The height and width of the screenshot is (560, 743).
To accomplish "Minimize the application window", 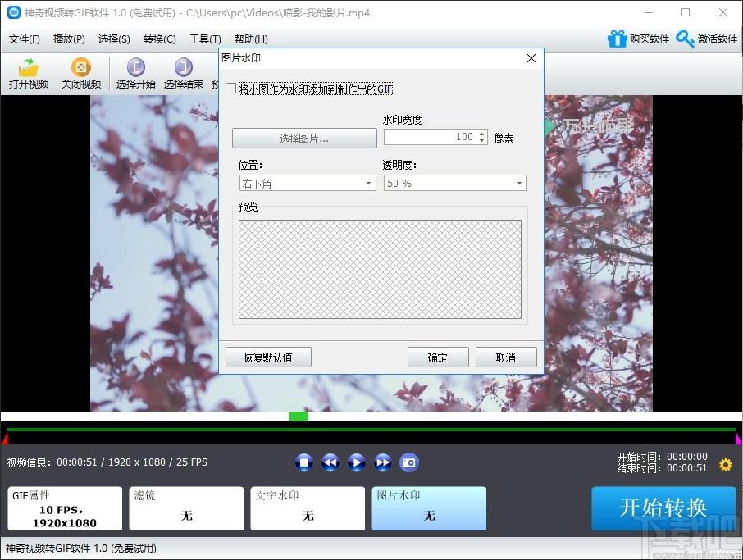I will click(x=649, y=12).
